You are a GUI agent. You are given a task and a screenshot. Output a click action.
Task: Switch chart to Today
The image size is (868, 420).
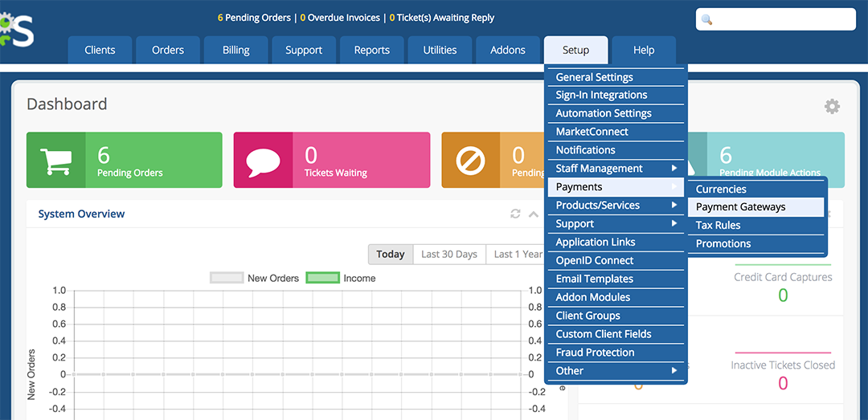[391, 255]
